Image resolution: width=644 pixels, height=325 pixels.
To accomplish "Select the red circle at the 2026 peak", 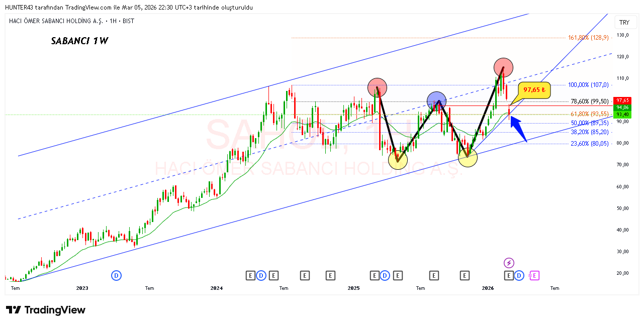I will tap(503, 67).
